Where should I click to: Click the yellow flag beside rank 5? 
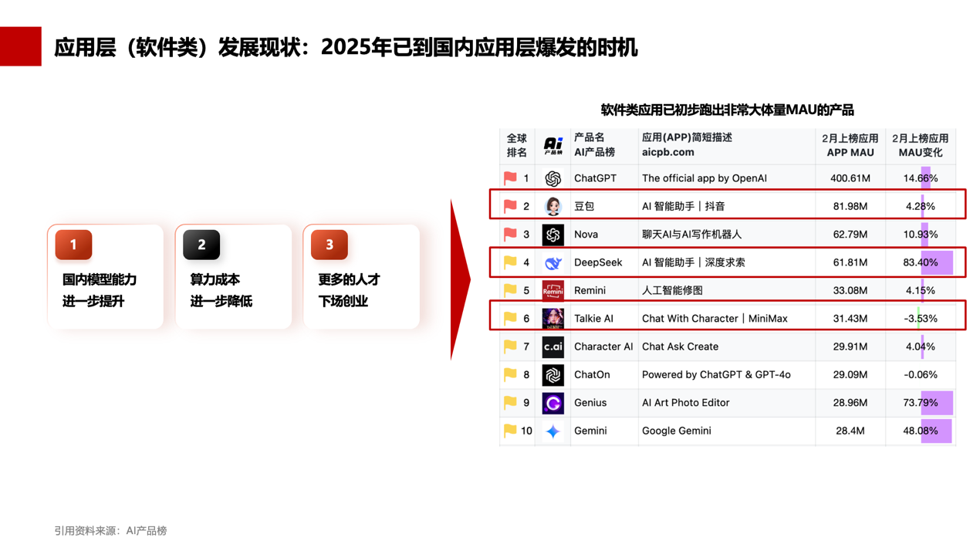(510, 290)
